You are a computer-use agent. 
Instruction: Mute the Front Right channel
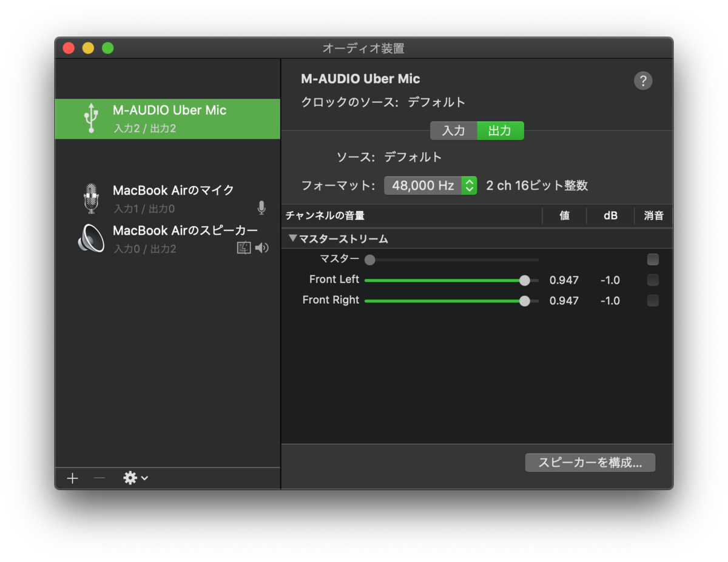click(653, 300)
